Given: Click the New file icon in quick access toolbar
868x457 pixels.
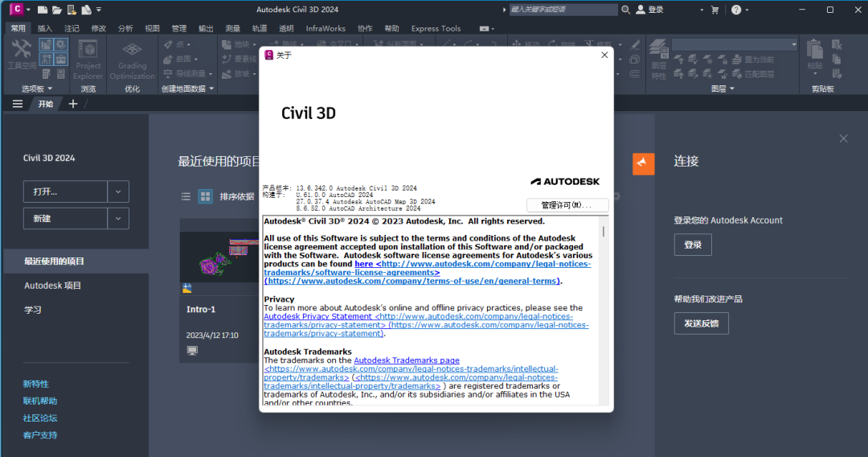Looking at the screenshot, I should tap(42, 10).
